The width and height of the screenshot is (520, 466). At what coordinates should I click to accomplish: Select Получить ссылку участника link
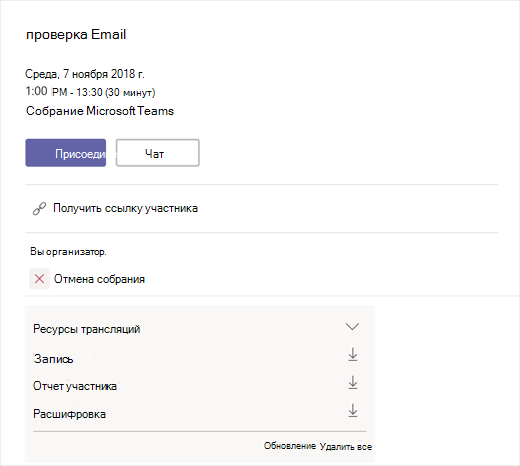pos(125,208)
